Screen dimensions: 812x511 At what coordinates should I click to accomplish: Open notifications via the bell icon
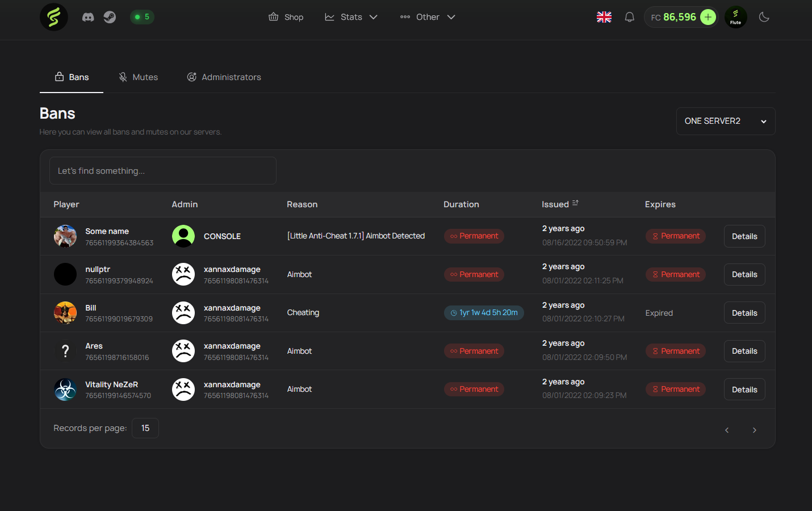click(x=629, y=16)
